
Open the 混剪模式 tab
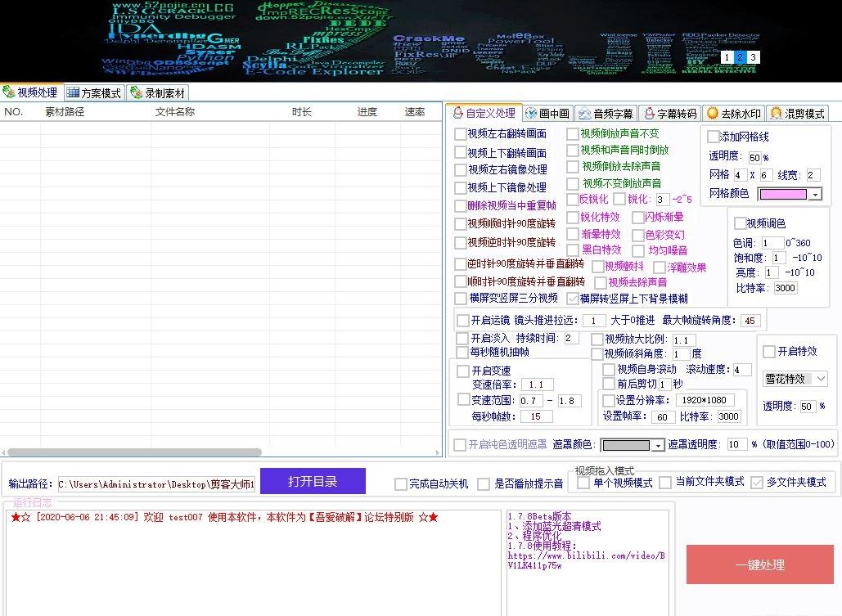click(798, 114)
